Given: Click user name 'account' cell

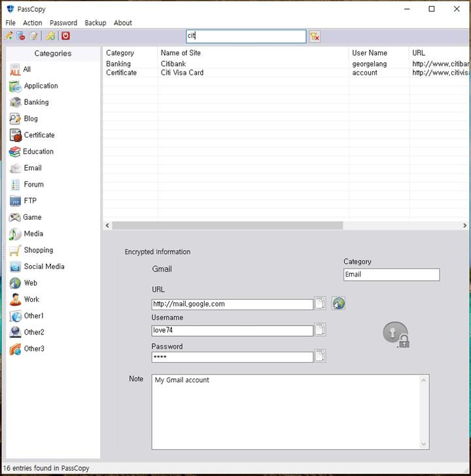Looking at the screenshot, I should click(x=364, y=73).
